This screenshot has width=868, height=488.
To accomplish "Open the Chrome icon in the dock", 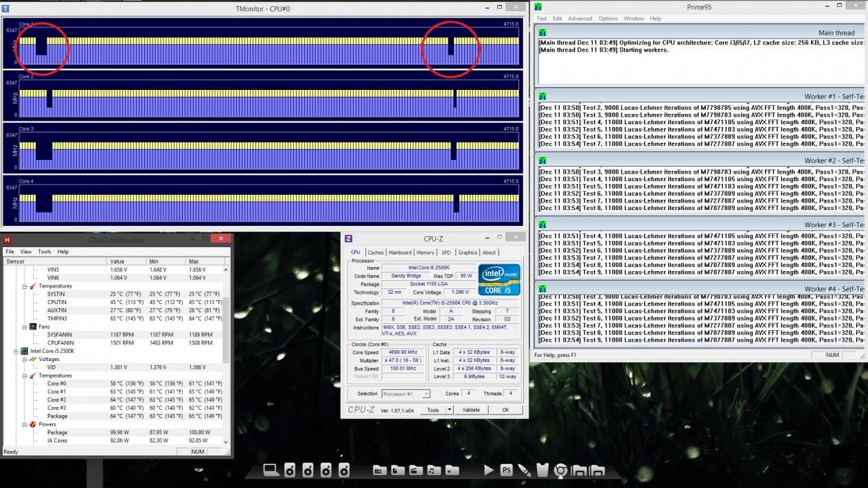I will [560, 470].
